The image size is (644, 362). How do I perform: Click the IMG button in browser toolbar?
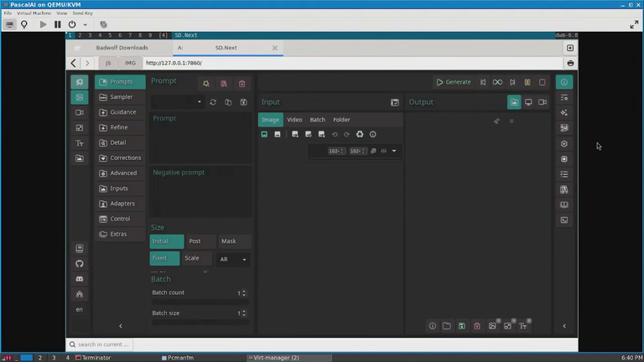coord(130,63)
